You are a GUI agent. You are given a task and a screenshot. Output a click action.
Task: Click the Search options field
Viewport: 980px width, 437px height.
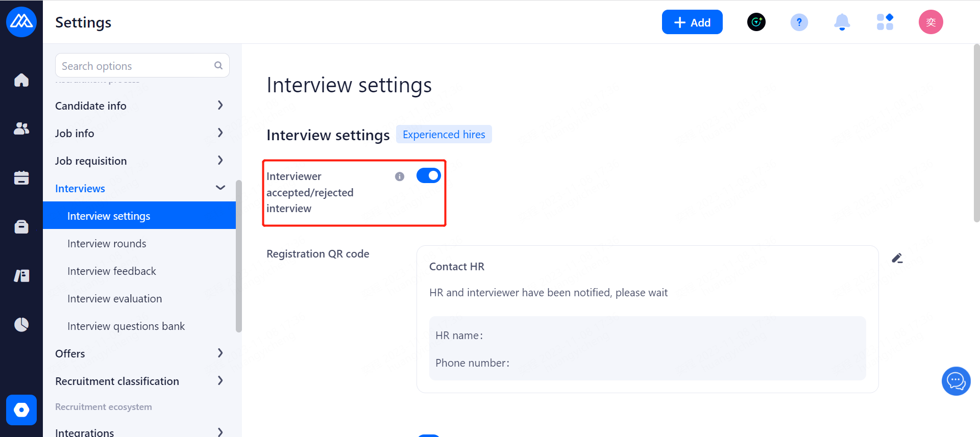tap(135, 66)
